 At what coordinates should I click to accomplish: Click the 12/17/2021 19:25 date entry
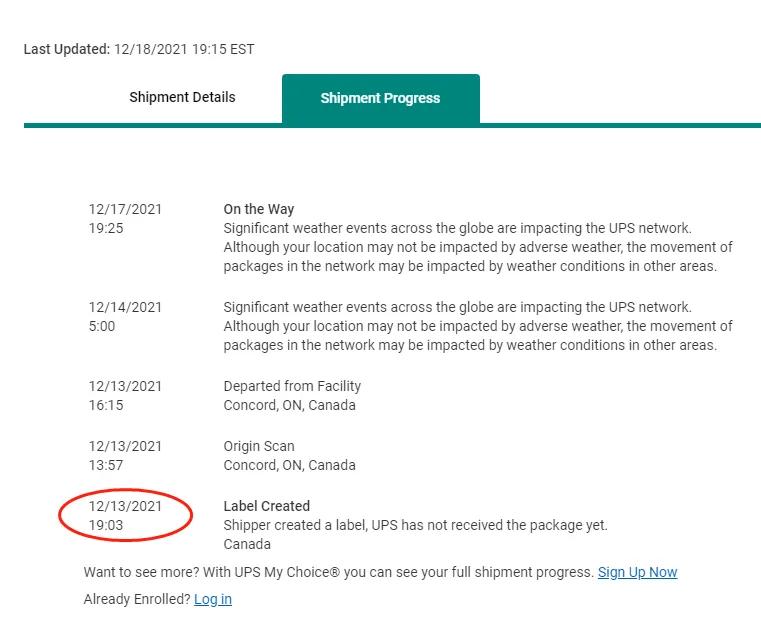(125, 218)
